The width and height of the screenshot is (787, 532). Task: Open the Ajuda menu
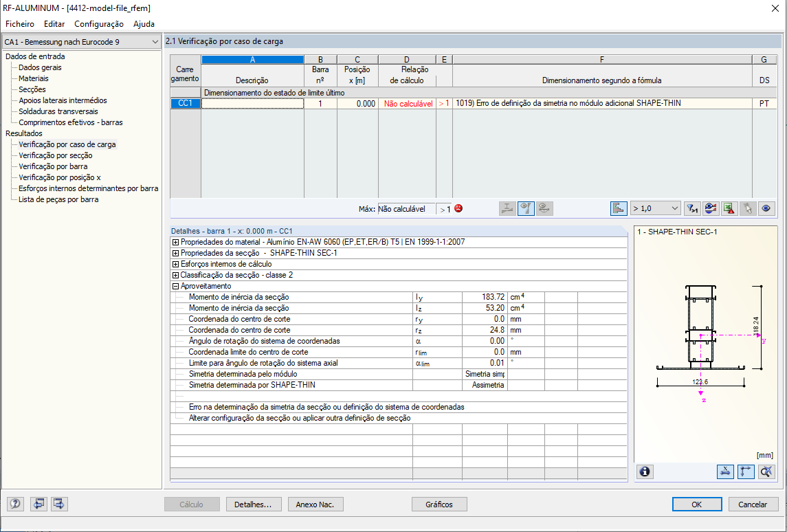point(144,24)
